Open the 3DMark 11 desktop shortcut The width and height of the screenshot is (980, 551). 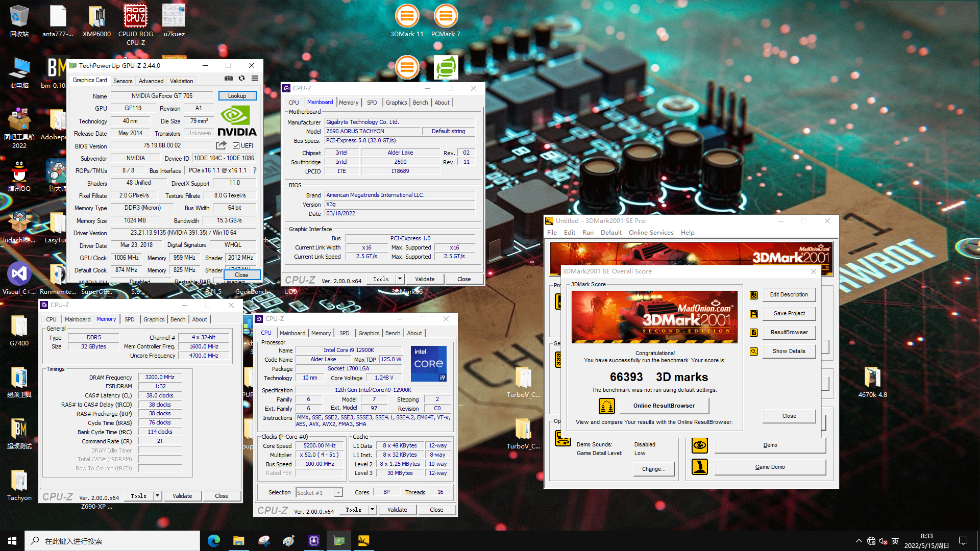407,21
